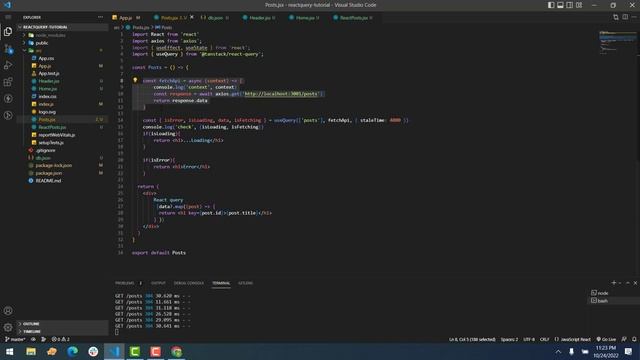
Task: Click the Go Live status bar button
Action: point(606,339)
